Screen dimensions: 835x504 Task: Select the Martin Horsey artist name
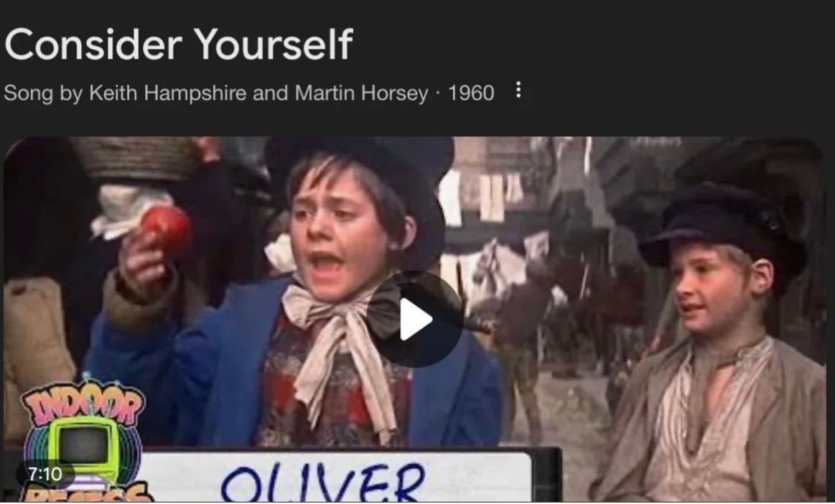tap(361, 93)
